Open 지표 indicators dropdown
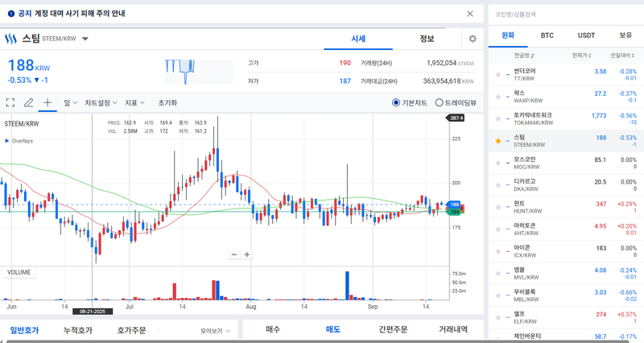This screenshot has height=343, width=644. (134, 103)
